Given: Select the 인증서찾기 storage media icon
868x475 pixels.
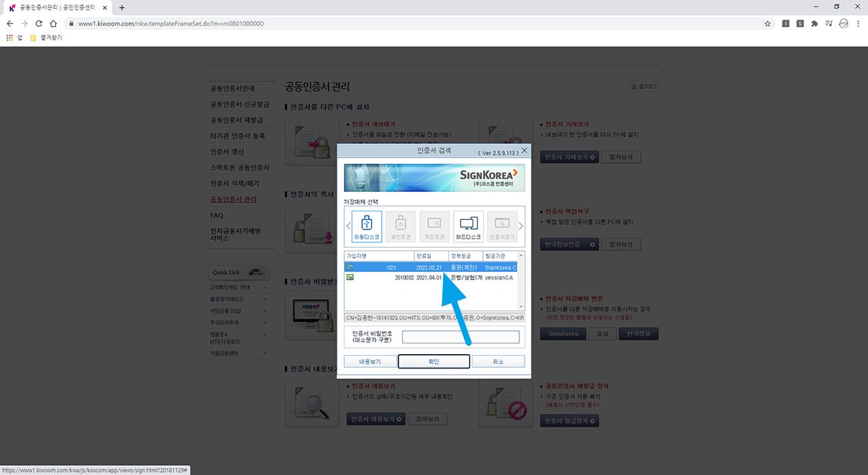Looking at the screenshot, I should pyautogui.click(x=502, y=227).
